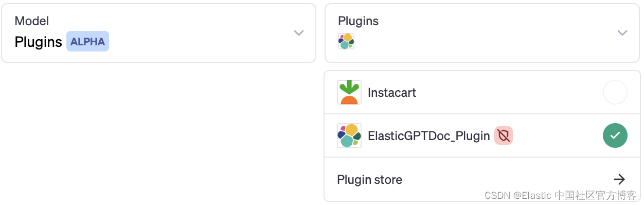Select the Instacart menu entry
Viewport: 644px width, 205px height.
[x=482, y=93]
